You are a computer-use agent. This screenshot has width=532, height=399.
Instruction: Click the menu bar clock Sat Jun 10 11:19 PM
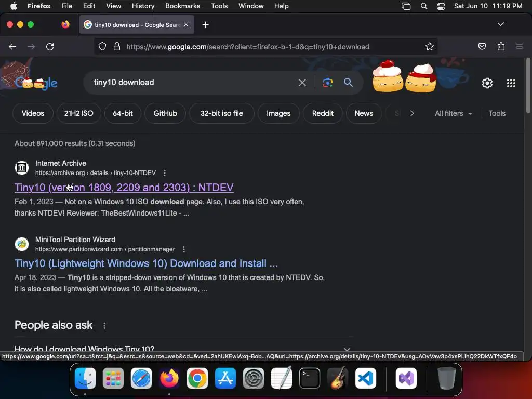(x=488, y=6)
